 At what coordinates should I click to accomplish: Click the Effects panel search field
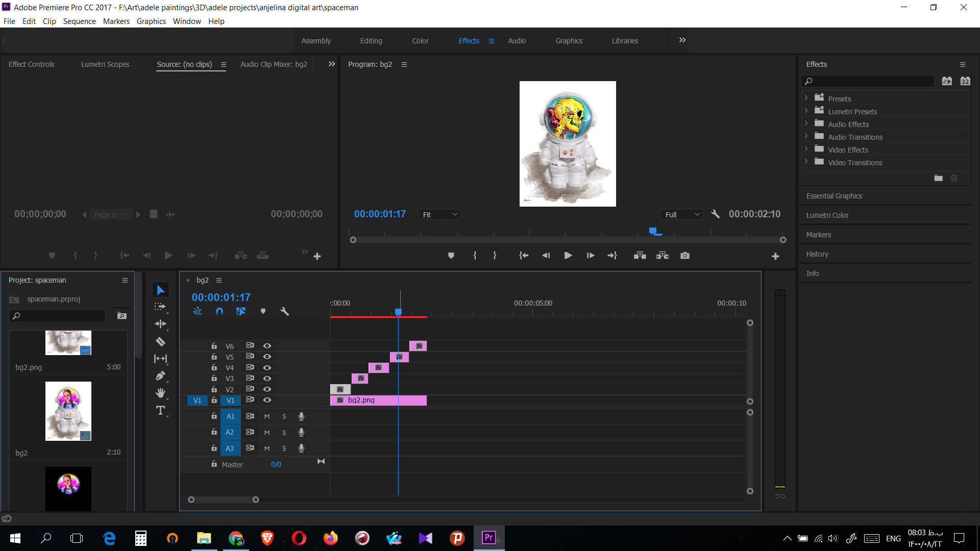(x=868, y=81)
